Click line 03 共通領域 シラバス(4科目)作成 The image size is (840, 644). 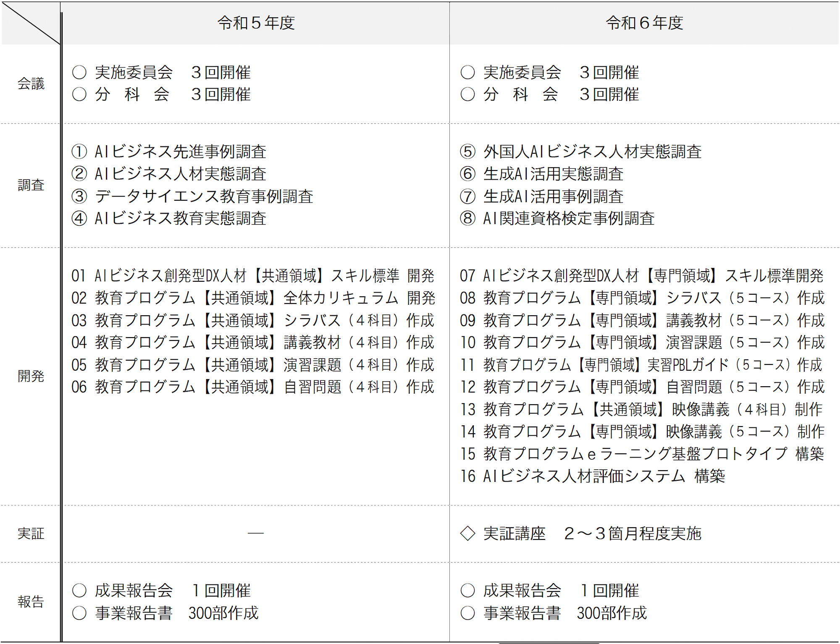tap(253, 320)
